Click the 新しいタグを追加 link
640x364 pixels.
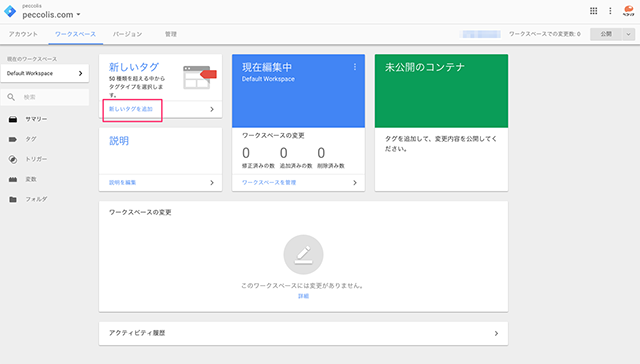coord(131,109)
